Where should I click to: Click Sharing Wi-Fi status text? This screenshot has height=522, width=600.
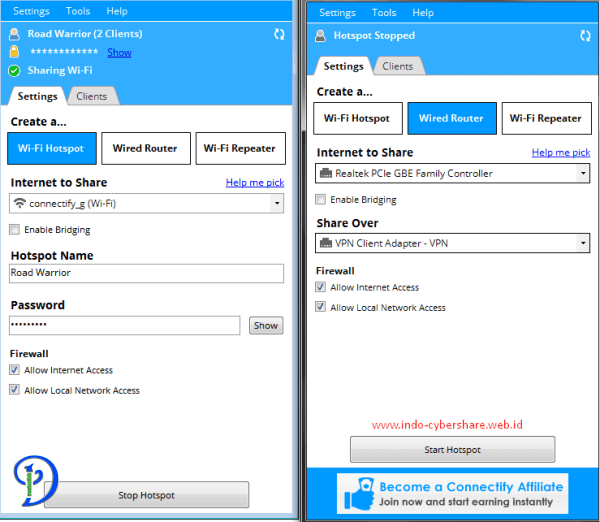[x=60, y=70]
